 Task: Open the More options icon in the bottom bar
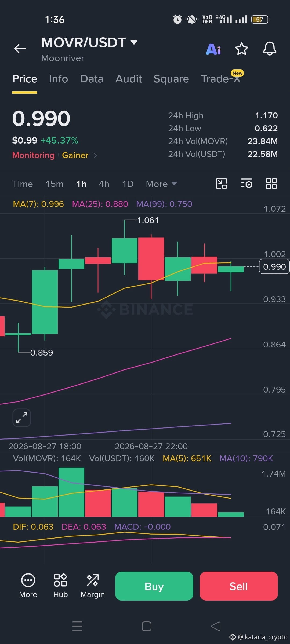(28, 586)
